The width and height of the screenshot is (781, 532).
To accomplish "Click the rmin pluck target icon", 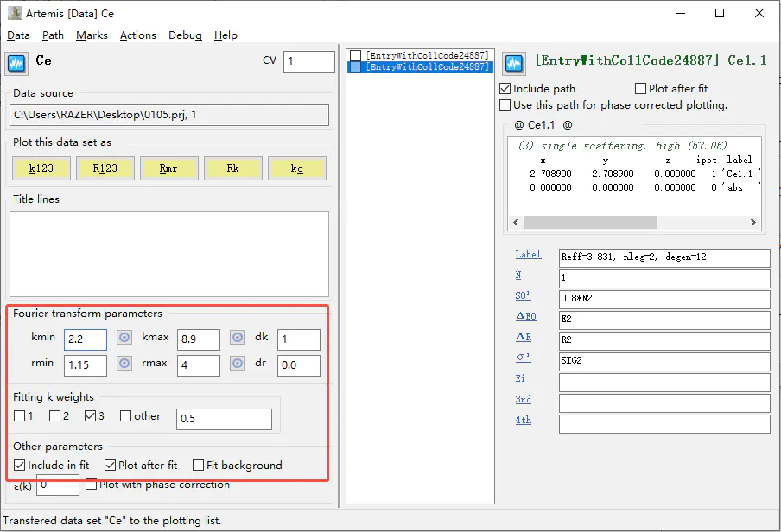I will (124, 364).
